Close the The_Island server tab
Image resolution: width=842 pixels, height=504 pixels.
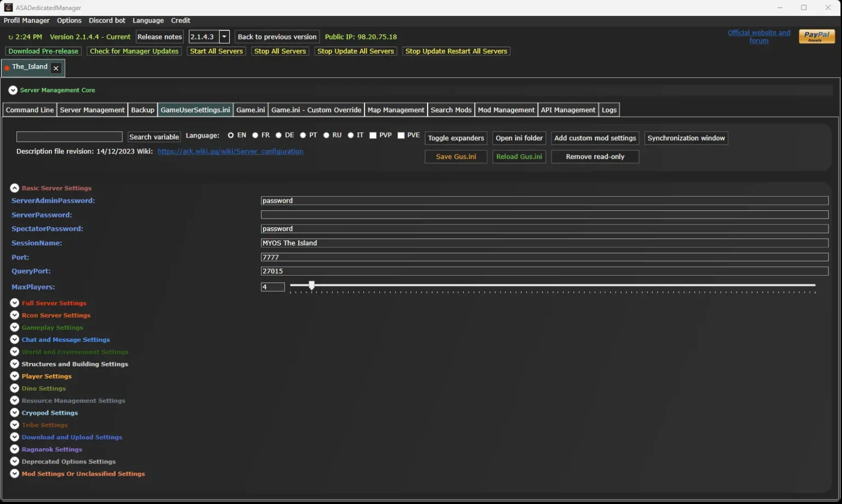tap(56, 68)
